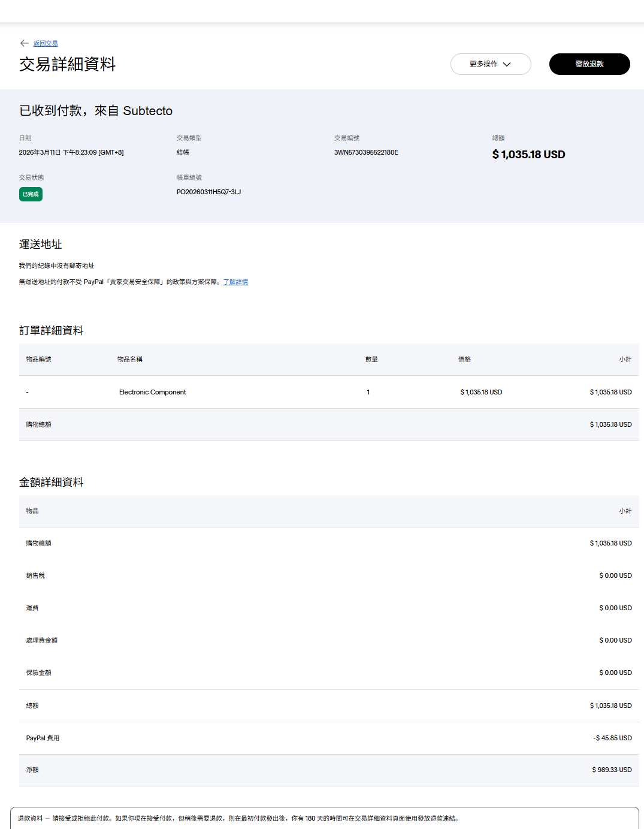Screen dimensions: 644x829
Task: Click the 數量 column header
Action: coord(371,359)
